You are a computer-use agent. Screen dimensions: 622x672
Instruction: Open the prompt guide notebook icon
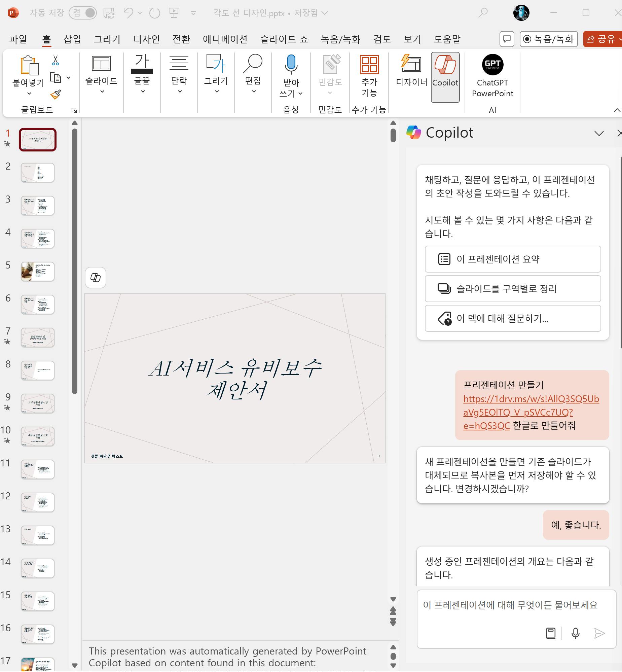[x=551, y=633]
